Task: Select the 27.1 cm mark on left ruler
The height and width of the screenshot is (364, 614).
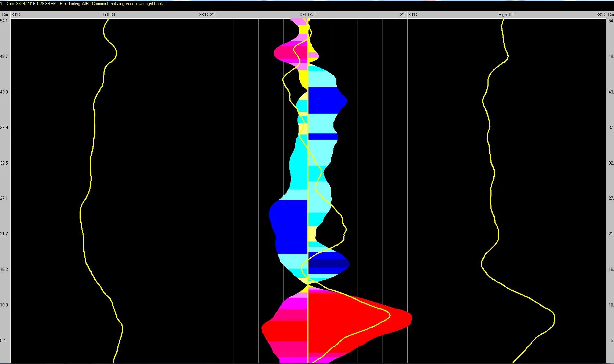Action: point(4,198)
